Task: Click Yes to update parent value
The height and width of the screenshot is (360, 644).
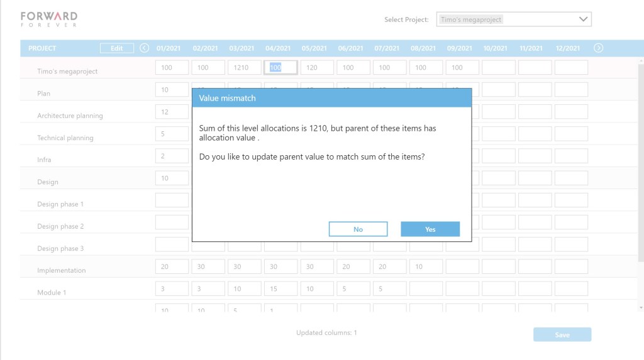Action: (430, 229)
